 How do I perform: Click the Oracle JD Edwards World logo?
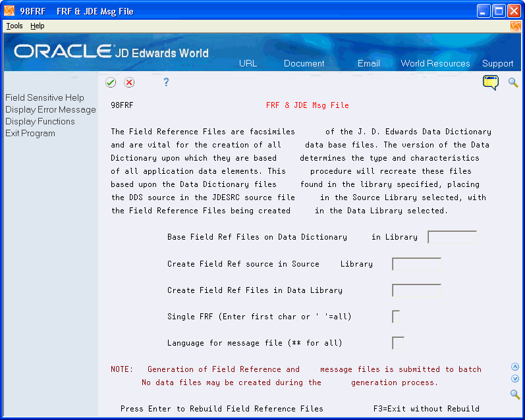[111, 51]
